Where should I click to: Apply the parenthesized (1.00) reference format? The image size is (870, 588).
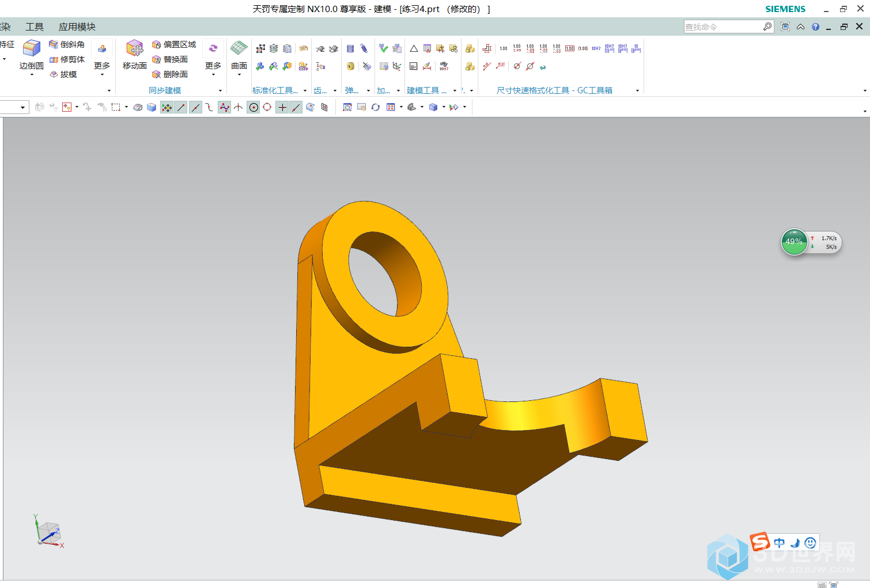(583, 49)
